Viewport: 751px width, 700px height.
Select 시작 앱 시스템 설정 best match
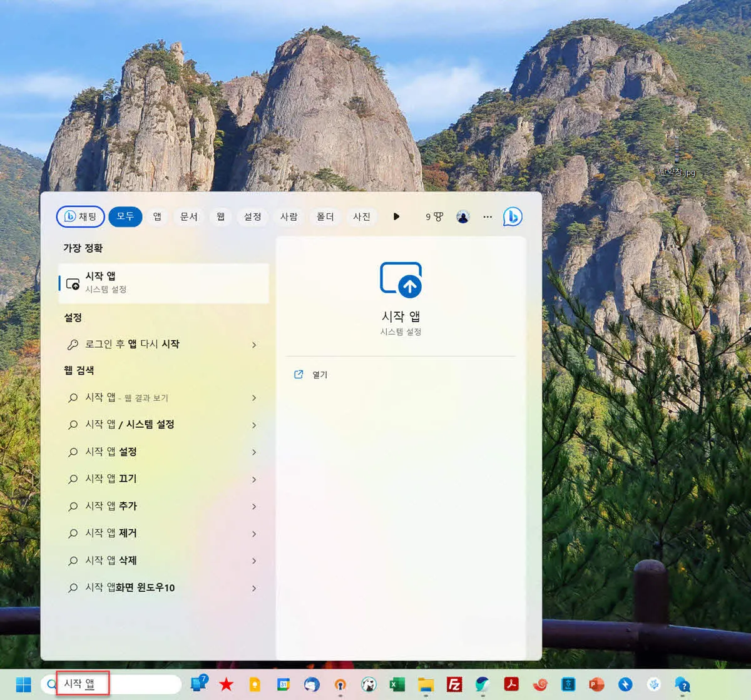coord(164,283)
